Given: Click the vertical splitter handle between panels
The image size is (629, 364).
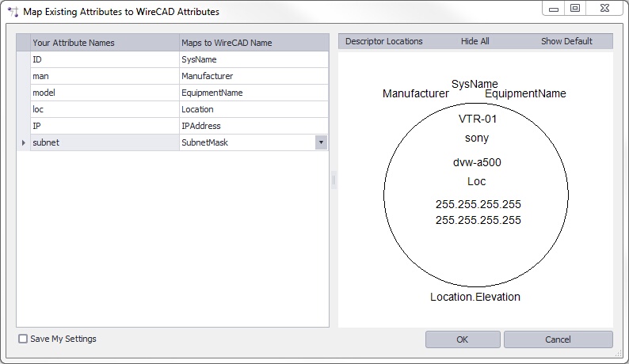Looking at the screenshot, I should pos(334,180).
